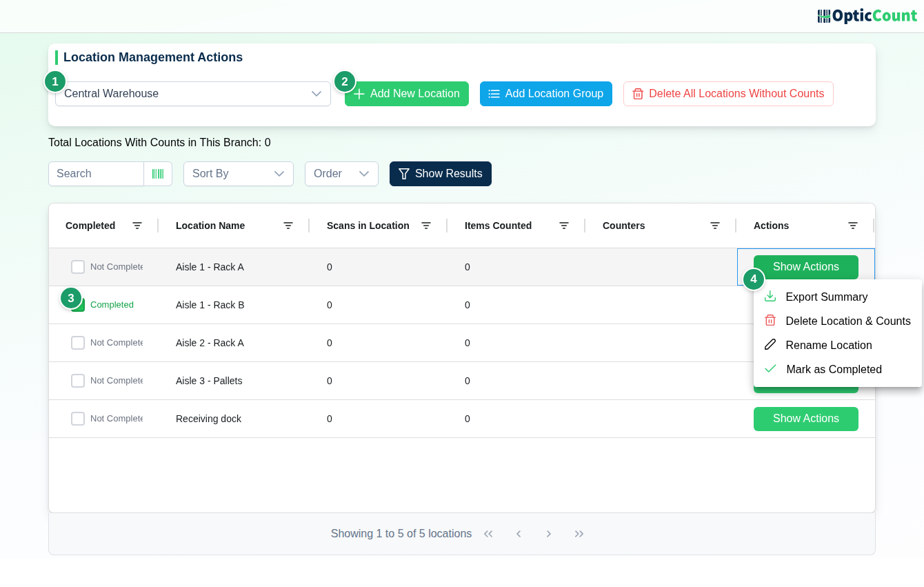Open the Actions column filter icon
Image resolution: width=924 pixels, height=587 pixels.
[853, 226]
